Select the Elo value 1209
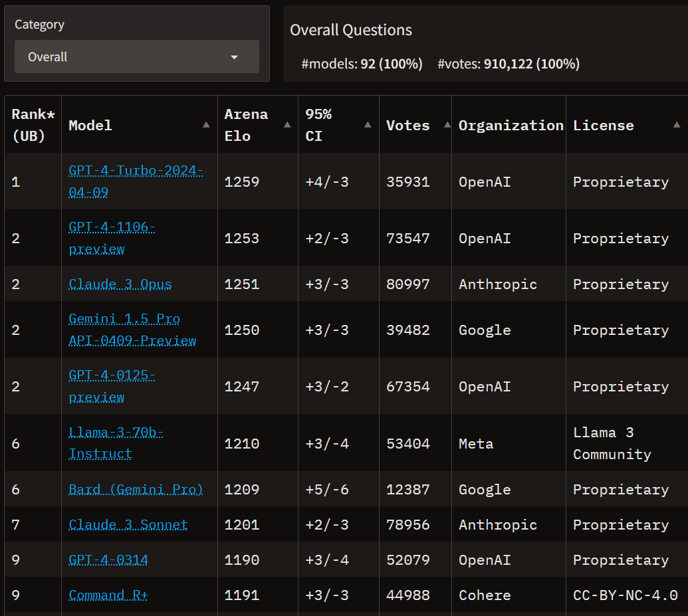 (242, 489)
